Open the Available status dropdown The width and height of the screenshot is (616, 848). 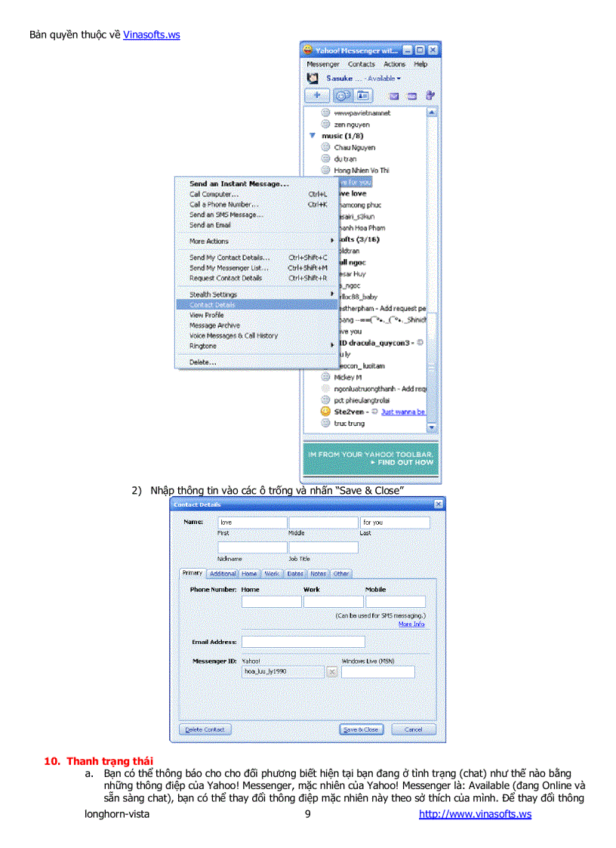pos(381,79)
